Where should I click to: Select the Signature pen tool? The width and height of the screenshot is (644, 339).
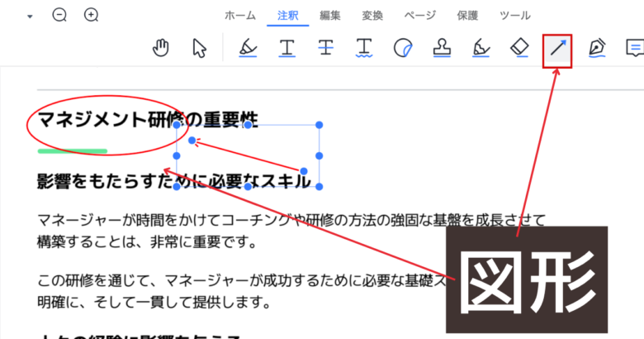[596, 49]
